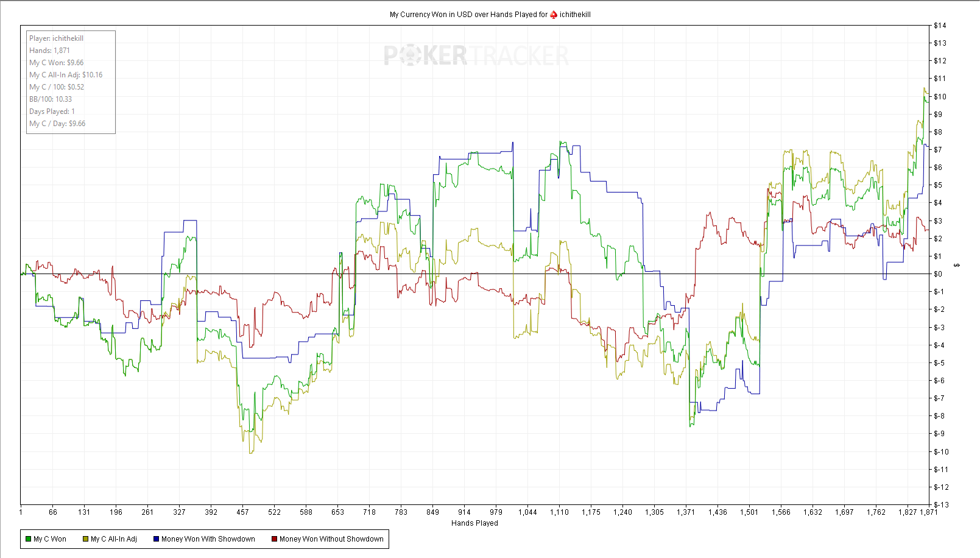Click "Money Won Without Showdown" legend label
The height and width of the screenshot is (558, 980).
click(331, 539)
